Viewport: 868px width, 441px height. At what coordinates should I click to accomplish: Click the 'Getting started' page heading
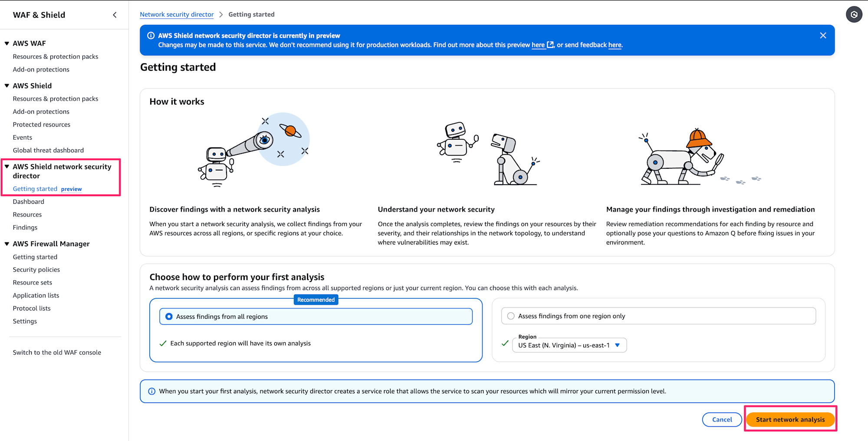tap(178, 67)
